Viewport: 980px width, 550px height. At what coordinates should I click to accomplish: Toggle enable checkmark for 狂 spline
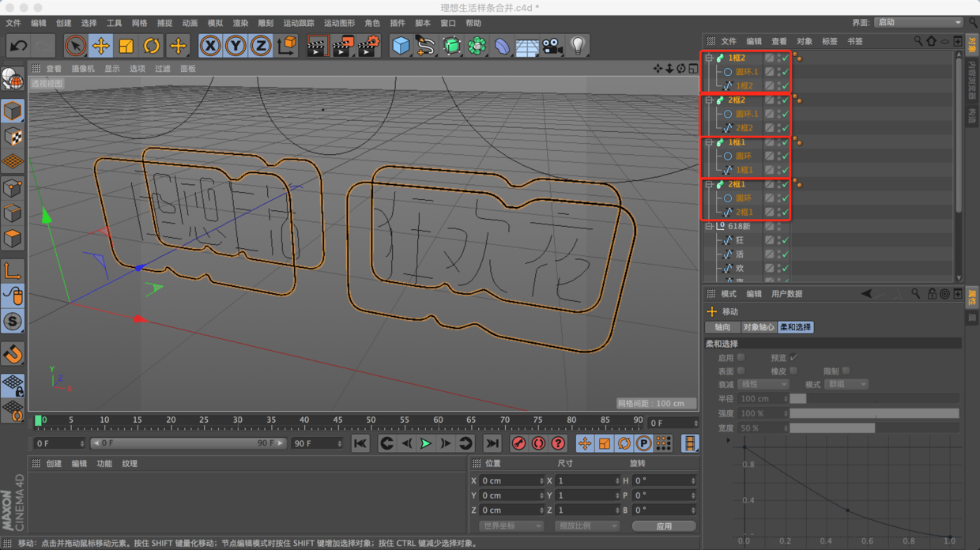click(x=785, y=240)
